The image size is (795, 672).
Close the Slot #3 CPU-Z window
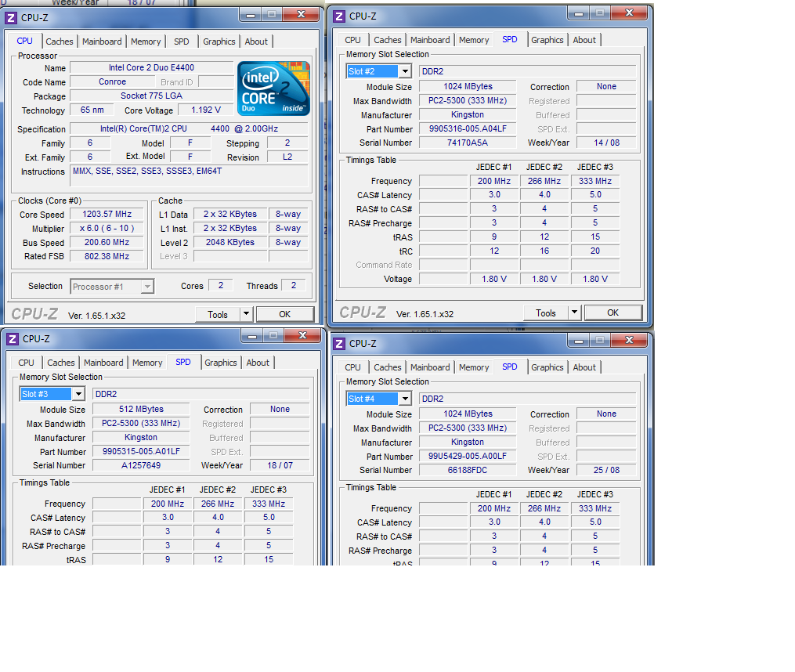click(x=302, y=335)
